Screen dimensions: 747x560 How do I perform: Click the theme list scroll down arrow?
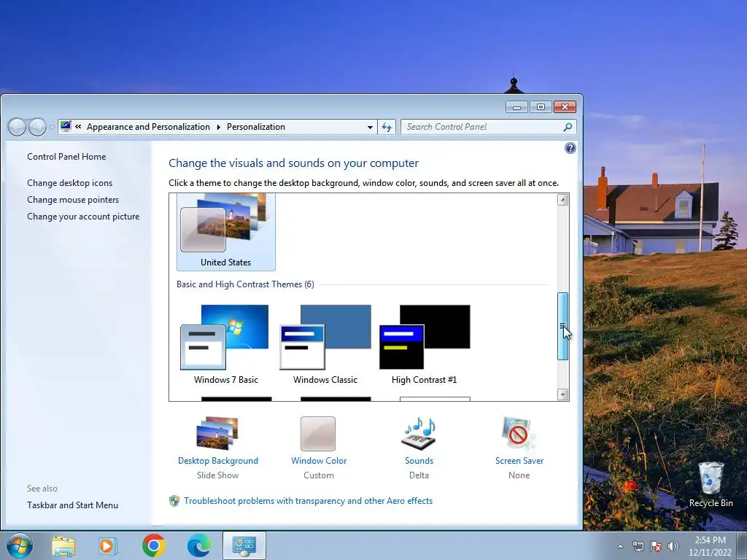point(562,394)
